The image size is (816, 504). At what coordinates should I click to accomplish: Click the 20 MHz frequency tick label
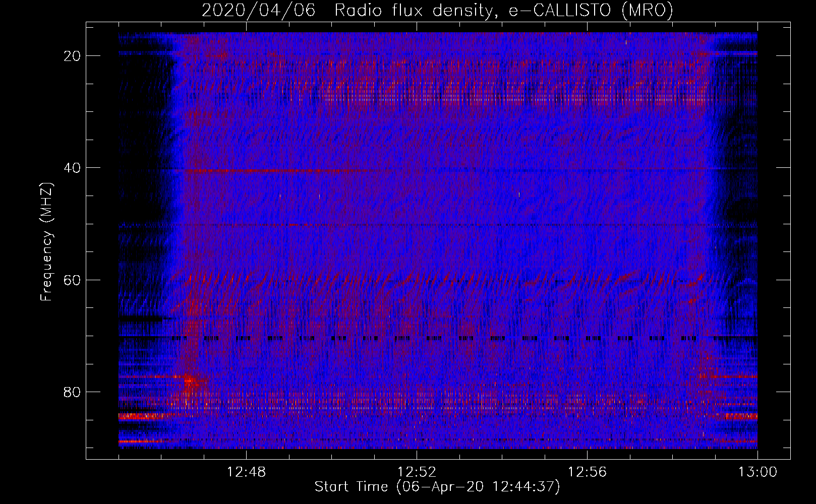point(73,55)
